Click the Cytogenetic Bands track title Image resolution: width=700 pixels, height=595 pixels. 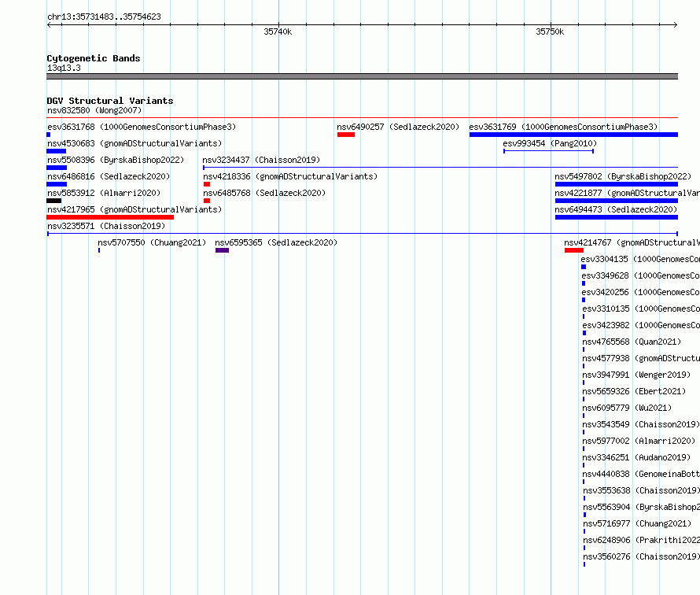coord(94,58)
